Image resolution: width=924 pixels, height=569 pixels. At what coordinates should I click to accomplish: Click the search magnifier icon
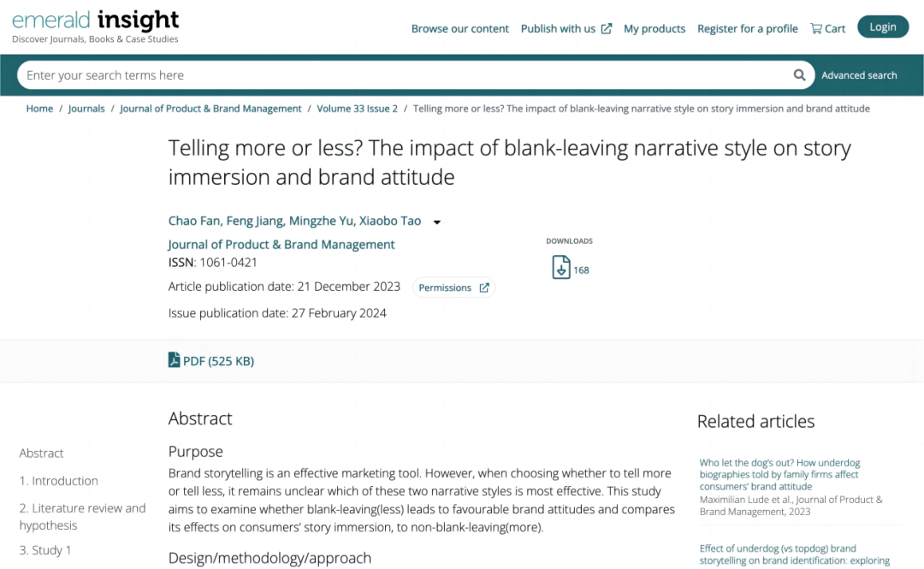(799, 75)
